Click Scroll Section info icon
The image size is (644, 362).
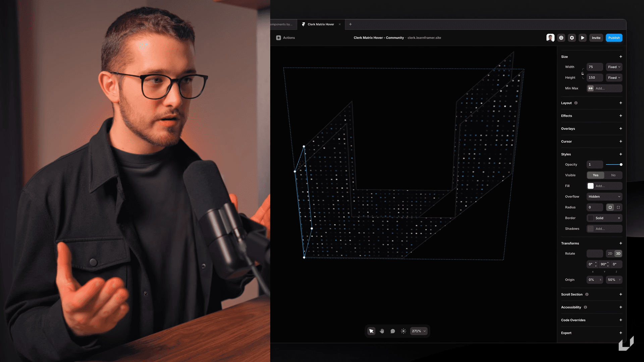tap(587, 294)
